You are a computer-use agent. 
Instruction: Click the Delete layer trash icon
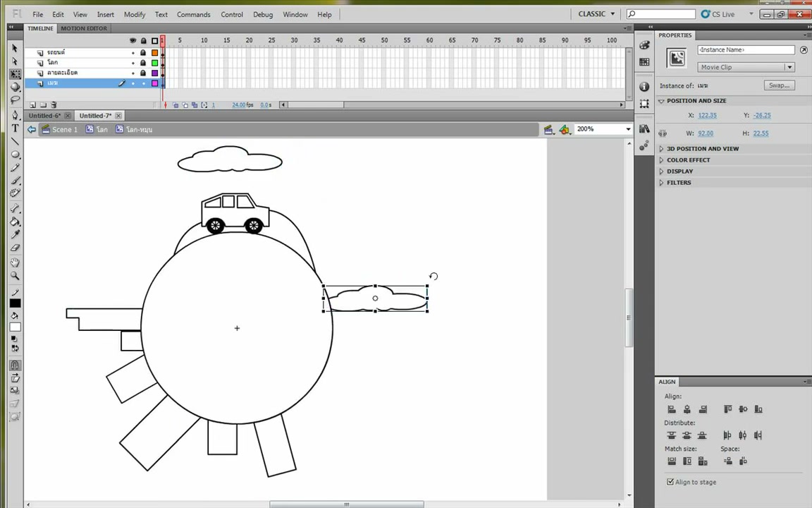54,104
